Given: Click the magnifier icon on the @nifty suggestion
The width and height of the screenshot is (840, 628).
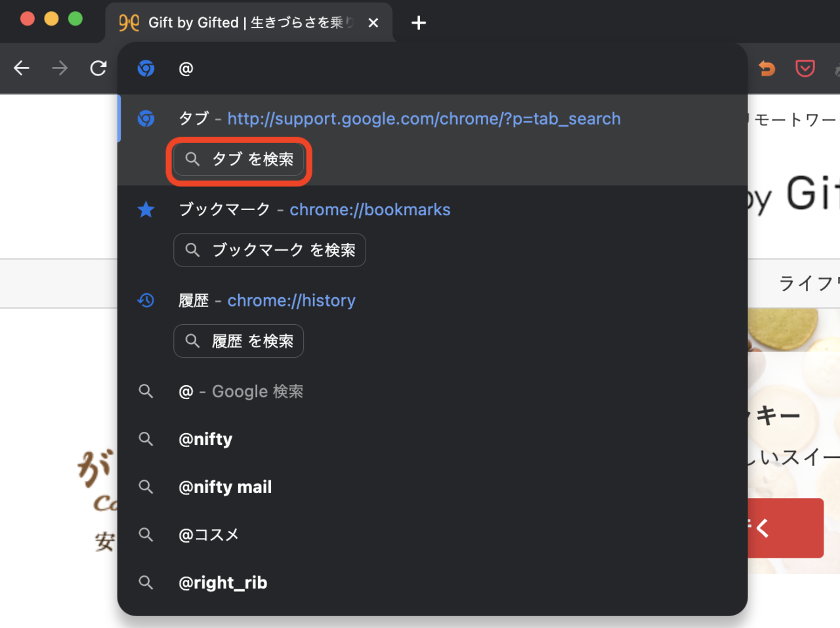Looking at the screenshot, I should (146, 439).
